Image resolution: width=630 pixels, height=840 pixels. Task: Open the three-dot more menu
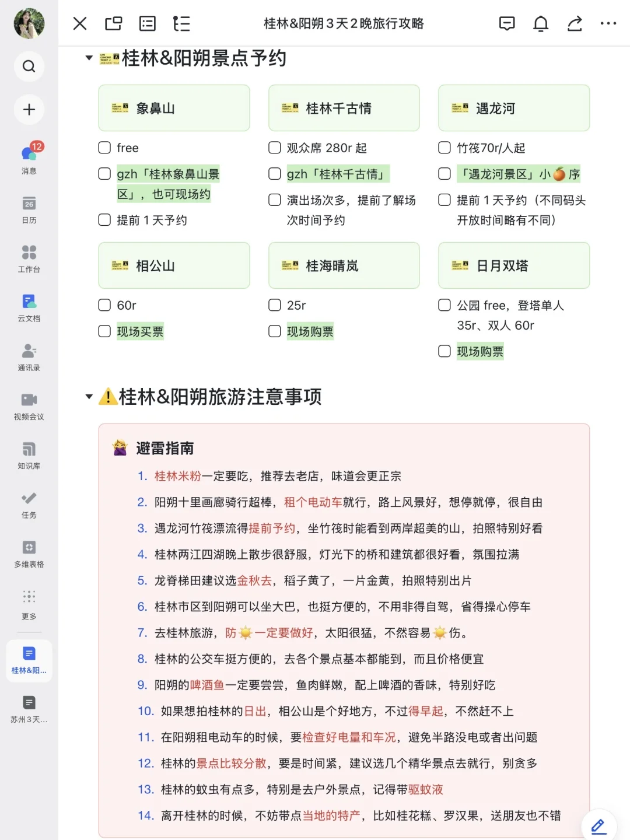(608, 23)
